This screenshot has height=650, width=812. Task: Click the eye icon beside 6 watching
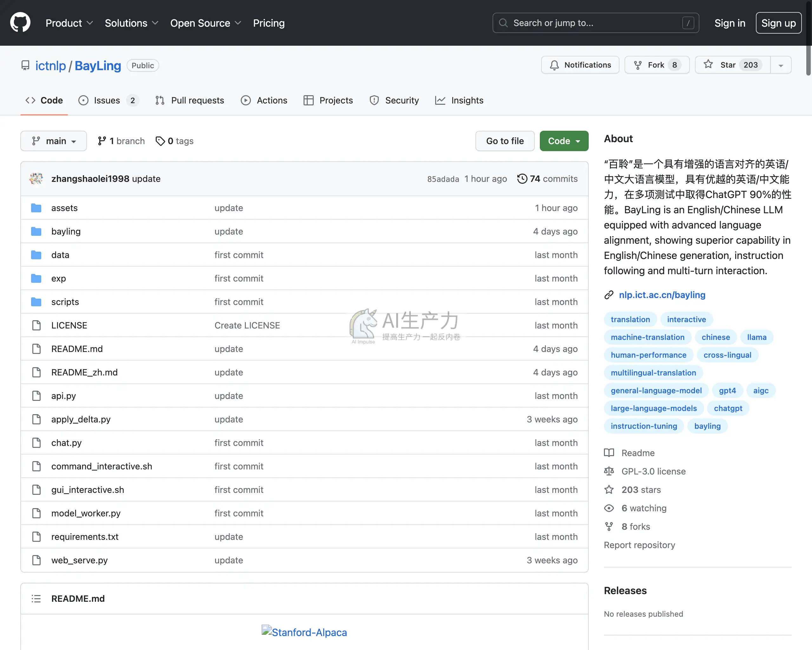tap(609, 508)
